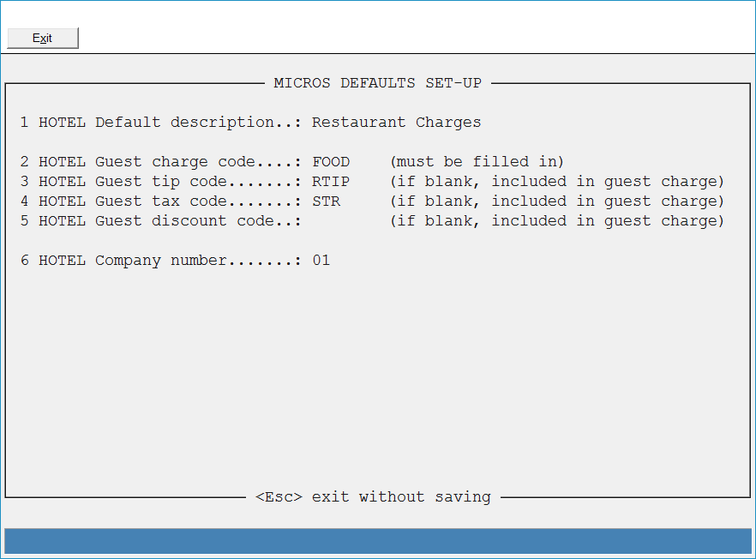Select the FOOD guest charge code
756x559 pixels.
click(x=331, y=161)
